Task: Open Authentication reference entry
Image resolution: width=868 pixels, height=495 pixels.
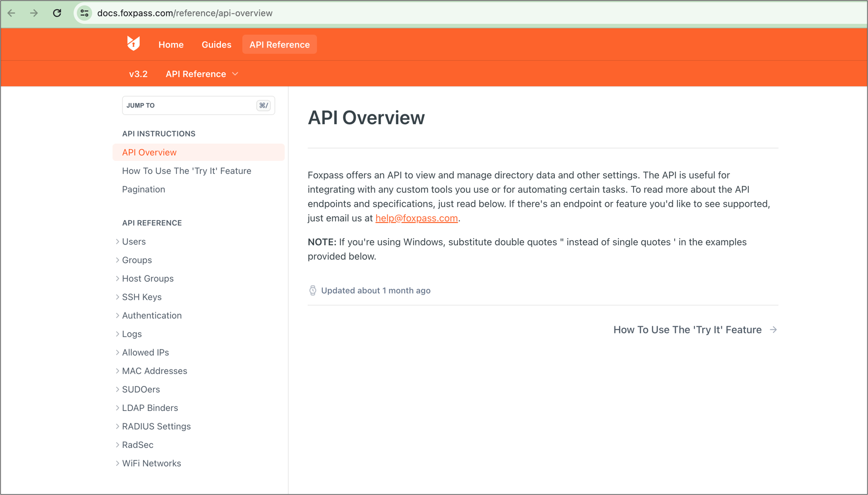Action: (152, 316)
